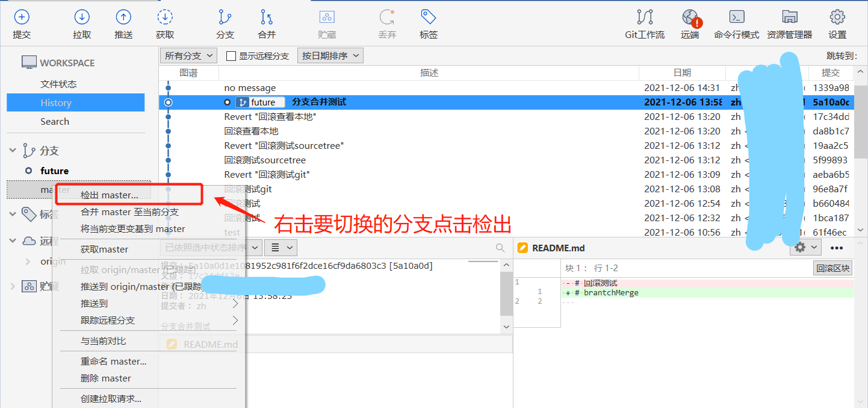Open Search in the workspace sidebar

coord(55,121)
